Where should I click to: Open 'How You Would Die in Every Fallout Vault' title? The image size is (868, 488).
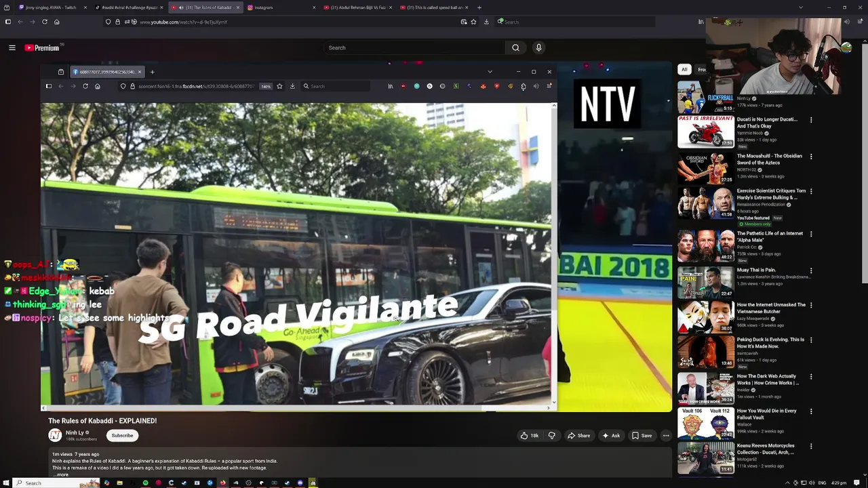766,414
